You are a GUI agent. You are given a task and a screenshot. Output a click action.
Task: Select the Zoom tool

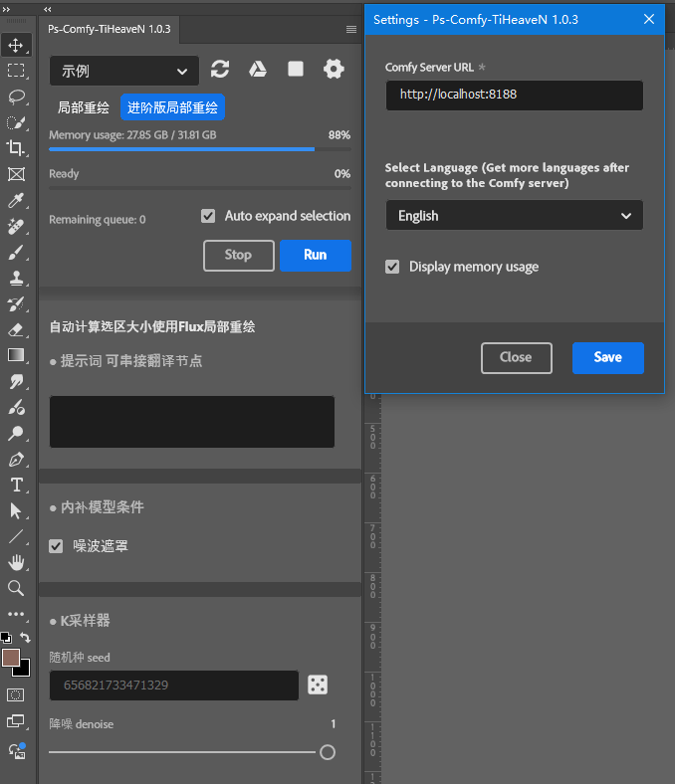[x=16, y=589]
